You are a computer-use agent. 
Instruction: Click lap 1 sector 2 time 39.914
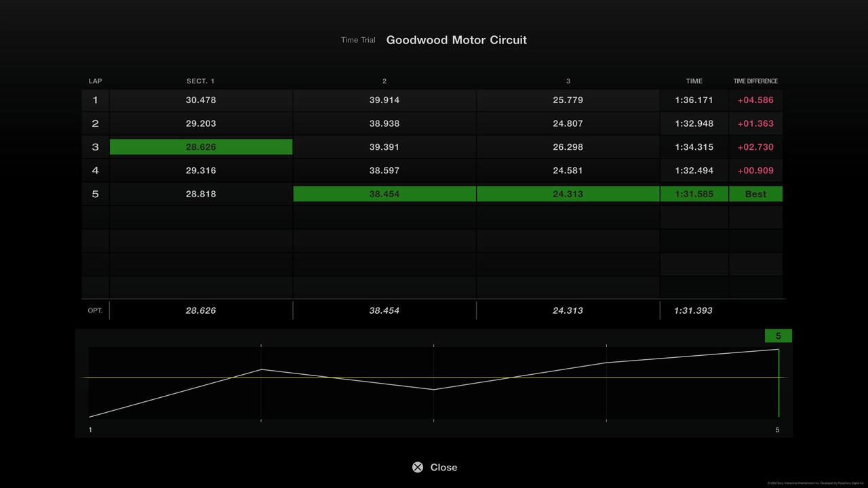pos(384,100)
